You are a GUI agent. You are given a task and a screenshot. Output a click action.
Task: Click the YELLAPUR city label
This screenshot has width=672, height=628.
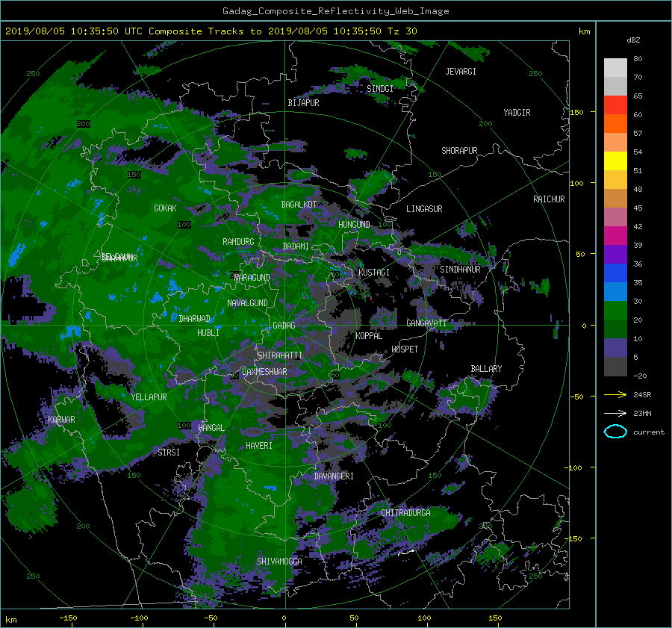[149, 397]
